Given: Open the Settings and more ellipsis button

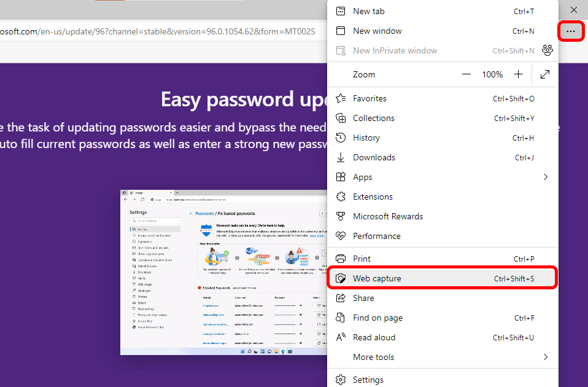Looking at the screenshot, I should pos(571,31).
